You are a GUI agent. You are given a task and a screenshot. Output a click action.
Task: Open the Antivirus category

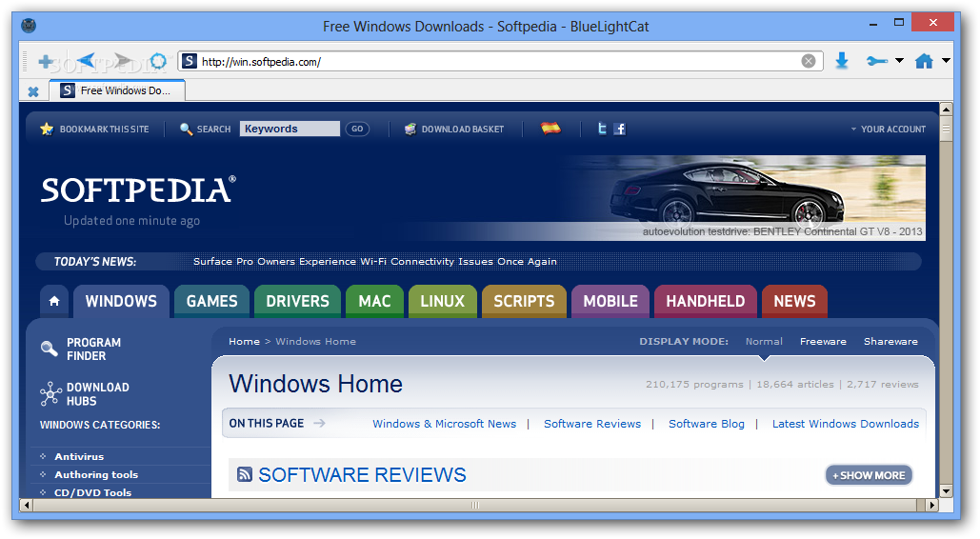pos(79,456)
